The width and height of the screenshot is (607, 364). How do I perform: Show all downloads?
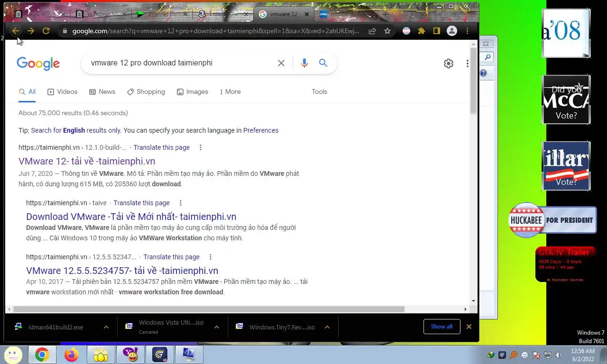click(x=441, y=327)
